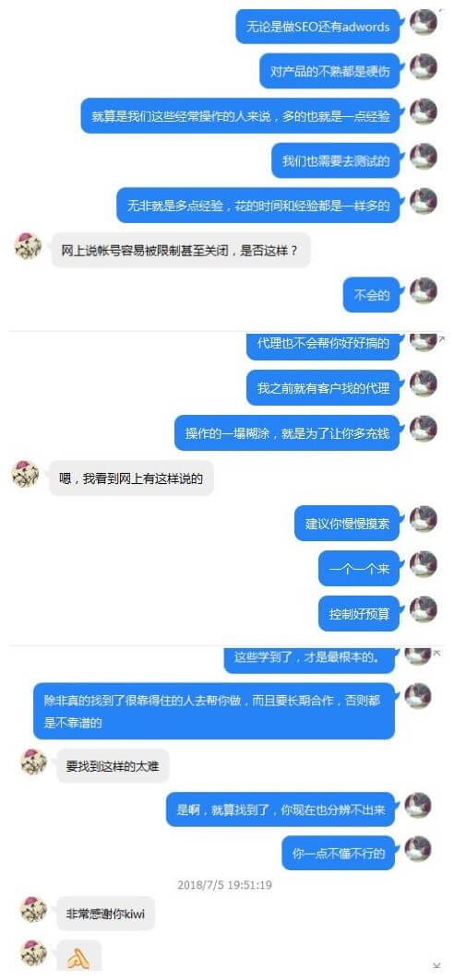Click the avatar next to '控制好预算' message
The image size is (454, 980).
pos(424,608)
